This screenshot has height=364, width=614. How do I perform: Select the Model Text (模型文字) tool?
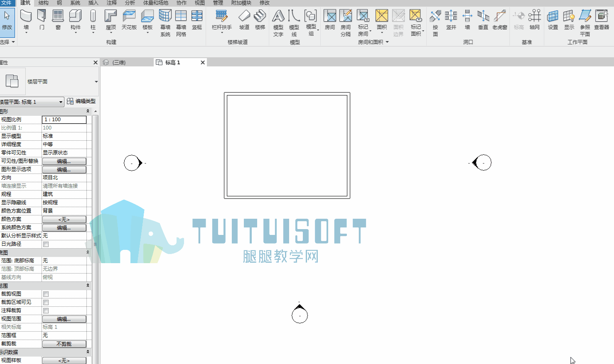coord(278,23)
